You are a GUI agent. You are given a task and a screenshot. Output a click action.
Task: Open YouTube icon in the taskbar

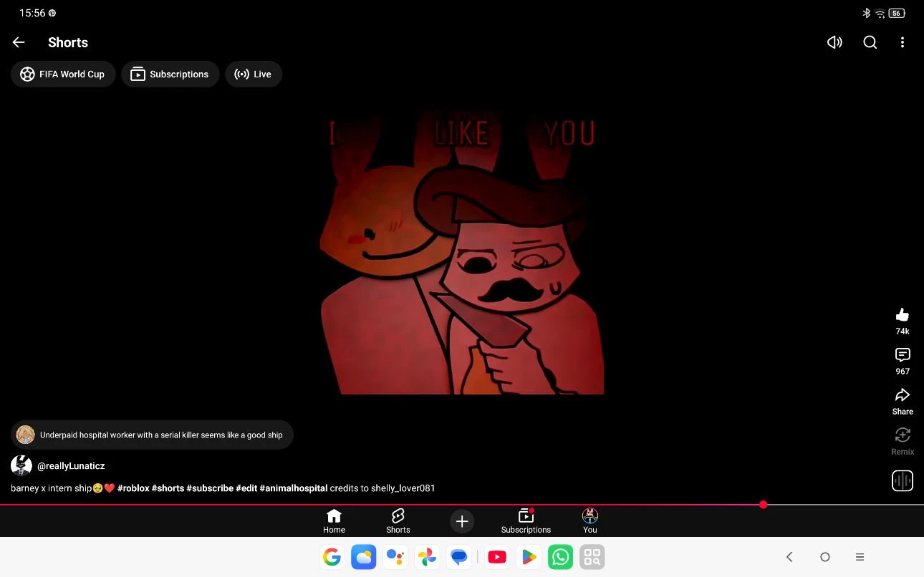tap(497, 557)
